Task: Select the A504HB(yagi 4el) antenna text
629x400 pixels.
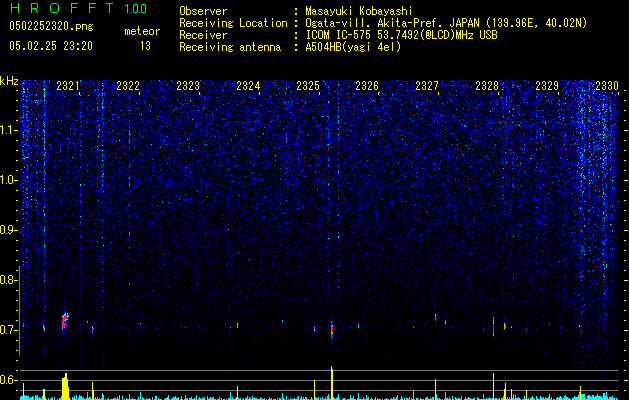Action: click(x=353, y=47)
